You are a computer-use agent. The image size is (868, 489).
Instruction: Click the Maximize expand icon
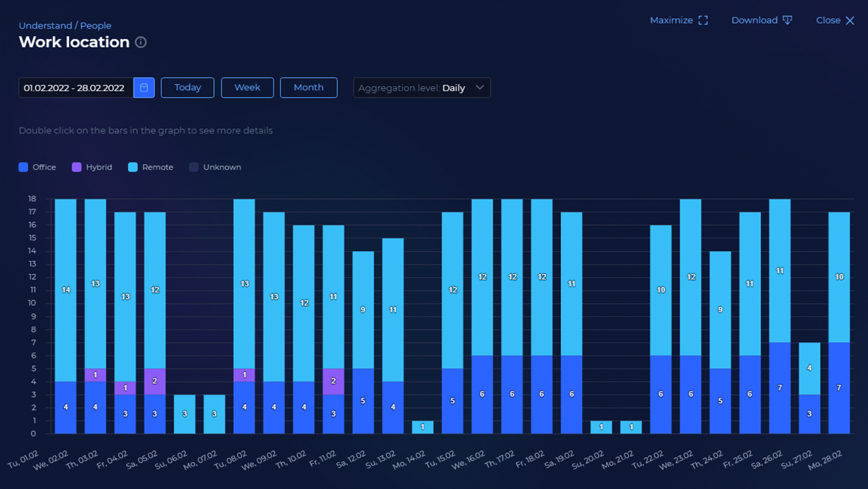coord(703,20)
